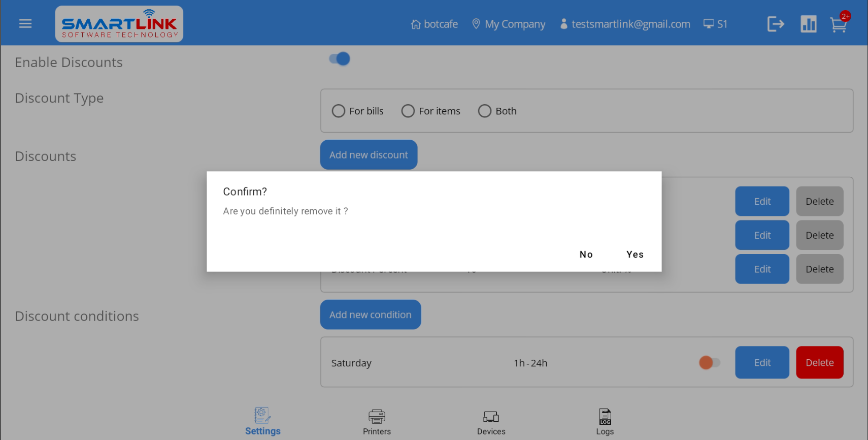The image size is (868, 440).
Task: Switch to the Devices tab
Action: [x=491, y=422]
